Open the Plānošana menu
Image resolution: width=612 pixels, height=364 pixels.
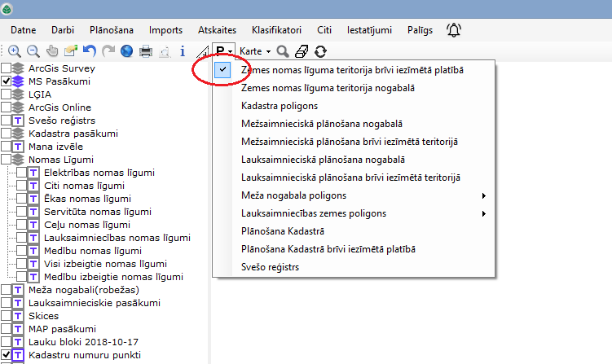[x=112, y=30]
